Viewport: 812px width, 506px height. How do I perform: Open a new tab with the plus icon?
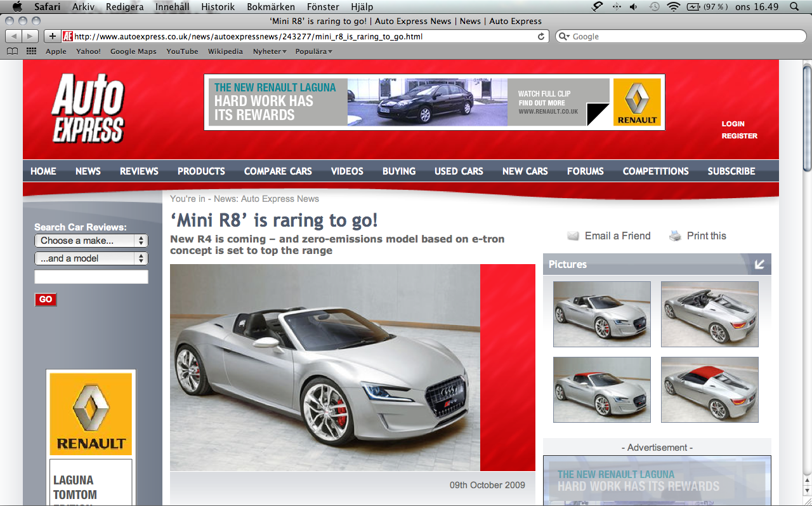point(52,36)
